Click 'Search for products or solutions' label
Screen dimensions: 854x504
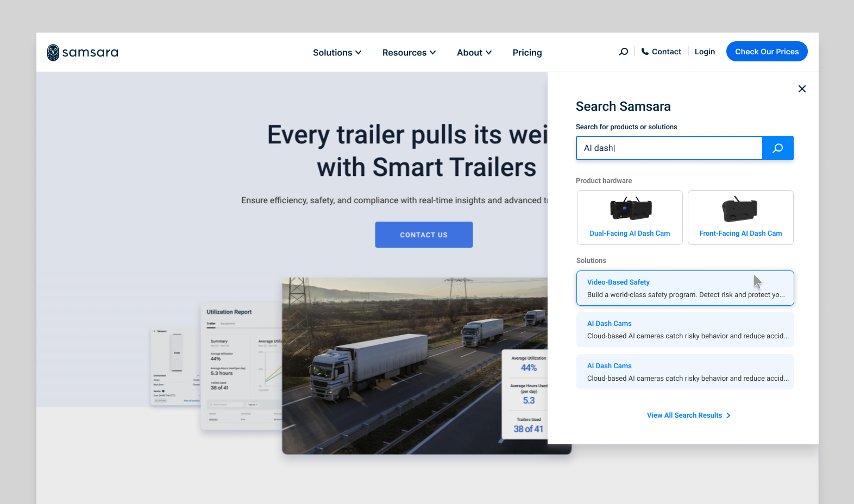[626, 127]
